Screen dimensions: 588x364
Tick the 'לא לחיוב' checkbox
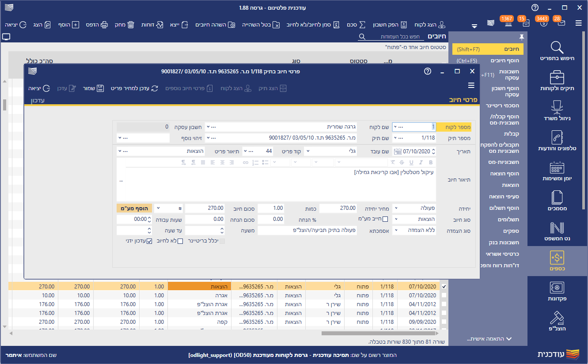(x=180, y=241)
